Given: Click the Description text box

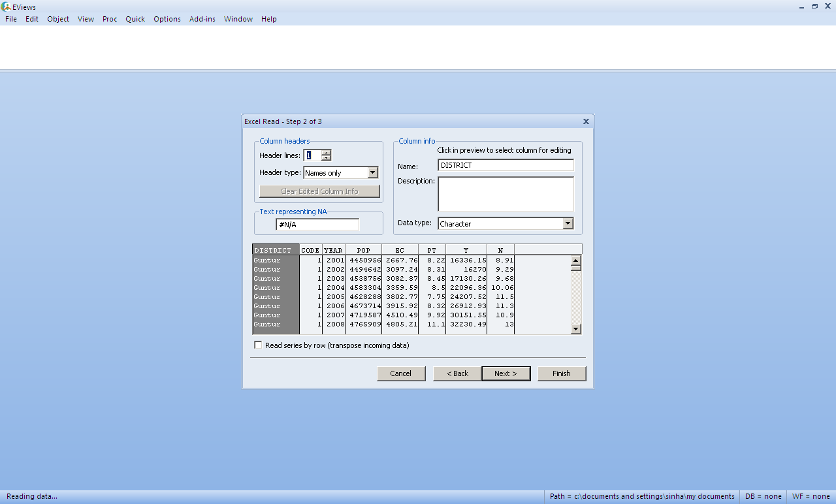Looking at the screenshot, I should pos(506,194).
